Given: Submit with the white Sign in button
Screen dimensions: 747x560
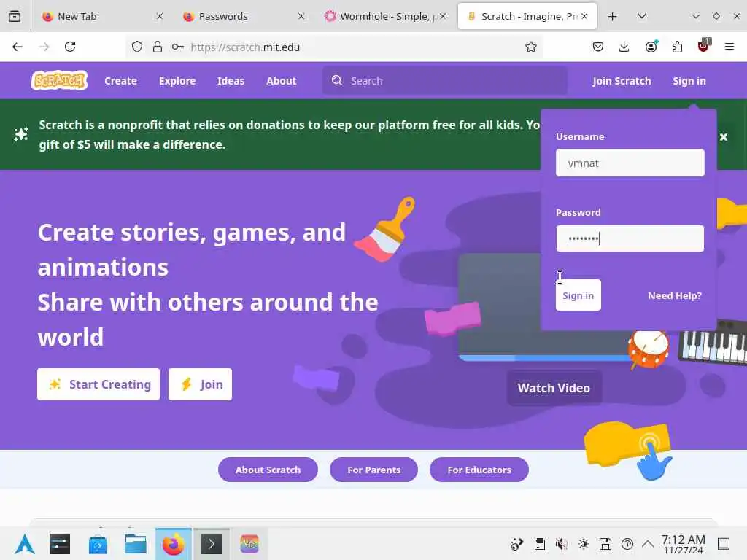Looking at the screenshot, I should pyautogui.click(x=578, y=295).
